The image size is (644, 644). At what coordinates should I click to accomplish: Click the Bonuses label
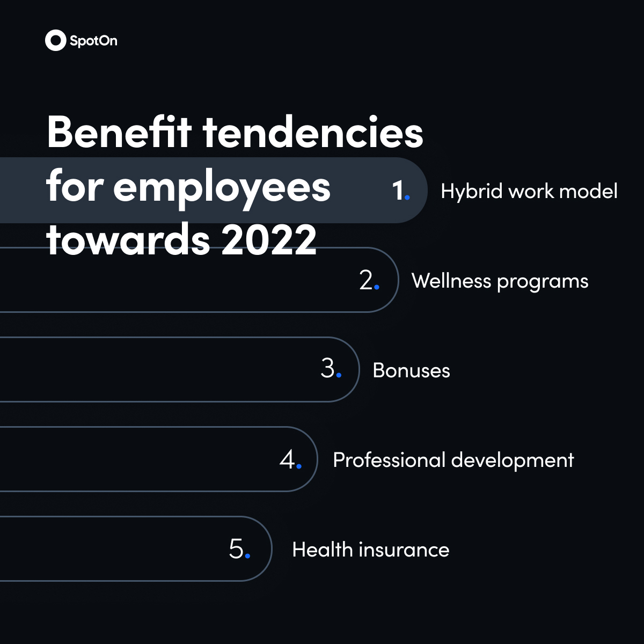pyautogui.click(x=412, y=371)
